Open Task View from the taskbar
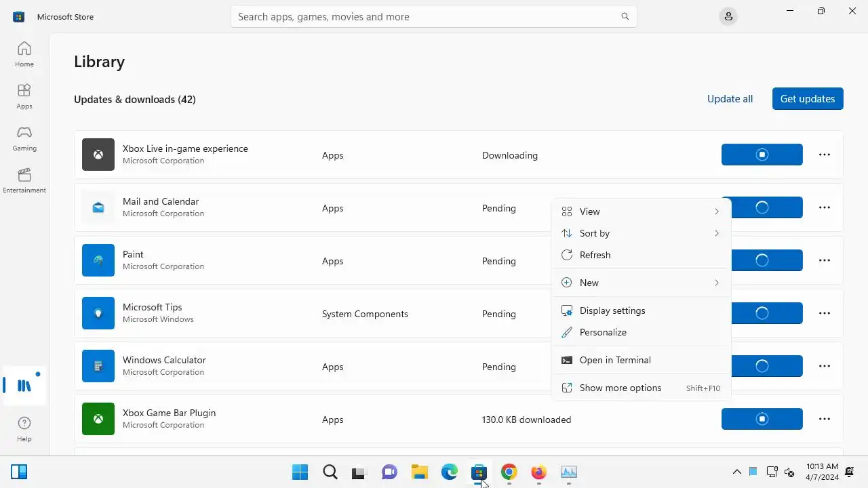 click(359, 472)
